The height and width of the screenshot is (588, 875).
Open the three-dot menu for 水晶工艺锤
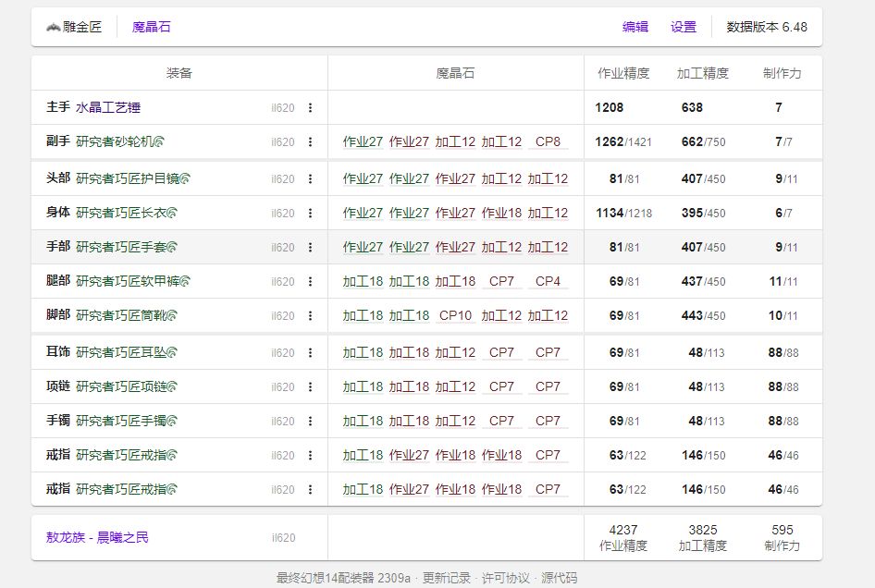pyautogui.click(x=310, y=108)
